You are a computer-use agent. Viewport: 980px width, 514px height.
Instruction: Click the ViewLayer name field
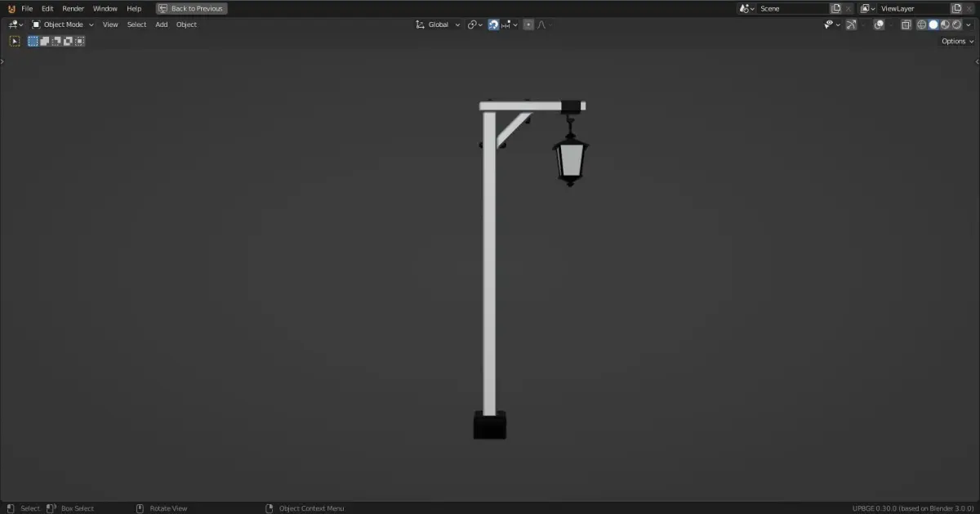click(914, 8)
